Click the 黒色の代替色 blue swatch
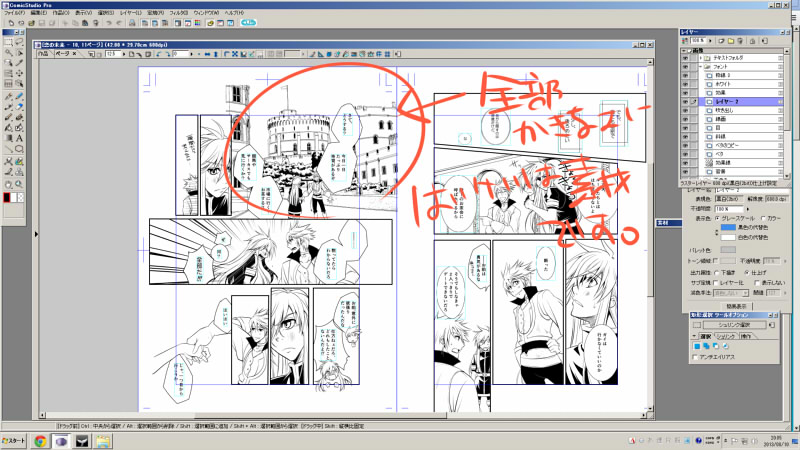The image size is (800, 450). tap(728, 228)
